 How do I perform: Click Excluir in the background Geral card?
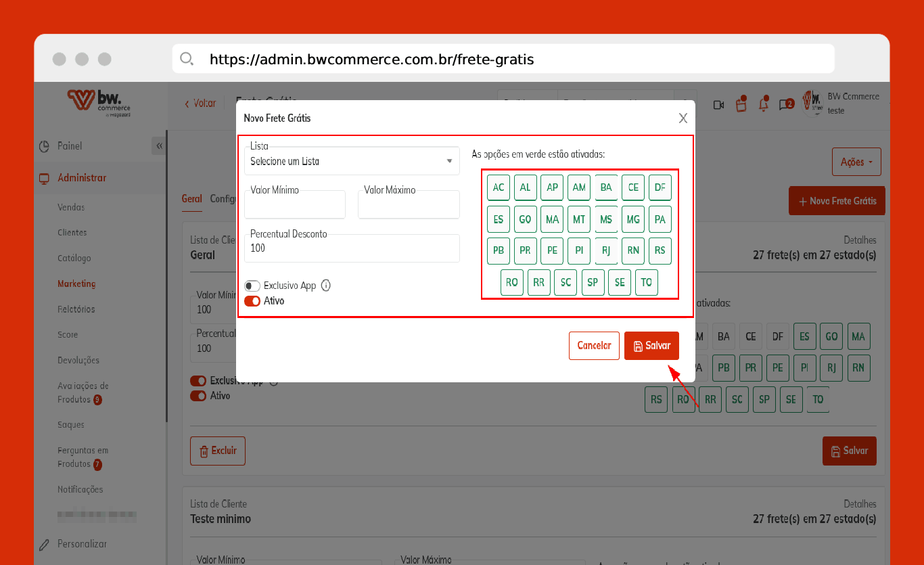point(218,451)
